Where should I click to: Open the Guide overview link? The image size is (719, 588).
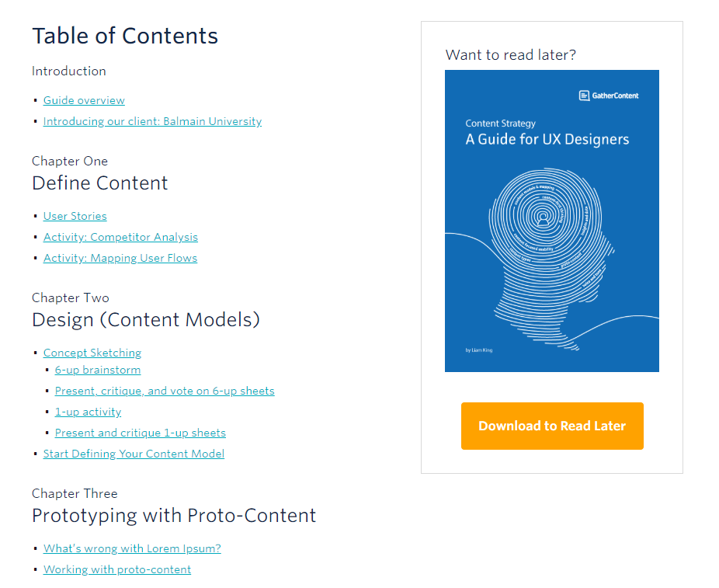coord(84,100)
